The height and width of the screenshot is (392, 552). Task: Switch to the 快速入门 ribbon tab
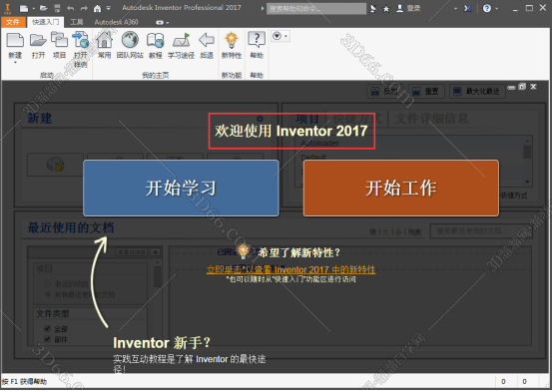click(x=45, y=22)
